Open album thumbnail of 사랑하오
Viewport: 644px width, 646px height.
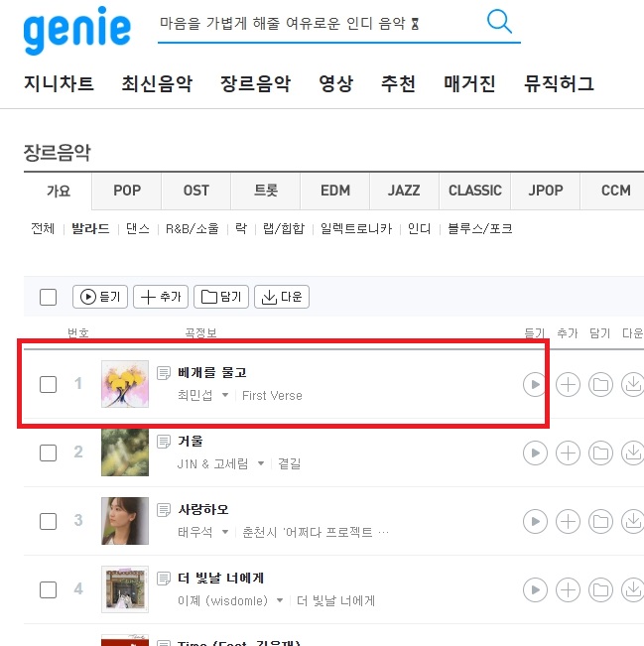(125, 521)
